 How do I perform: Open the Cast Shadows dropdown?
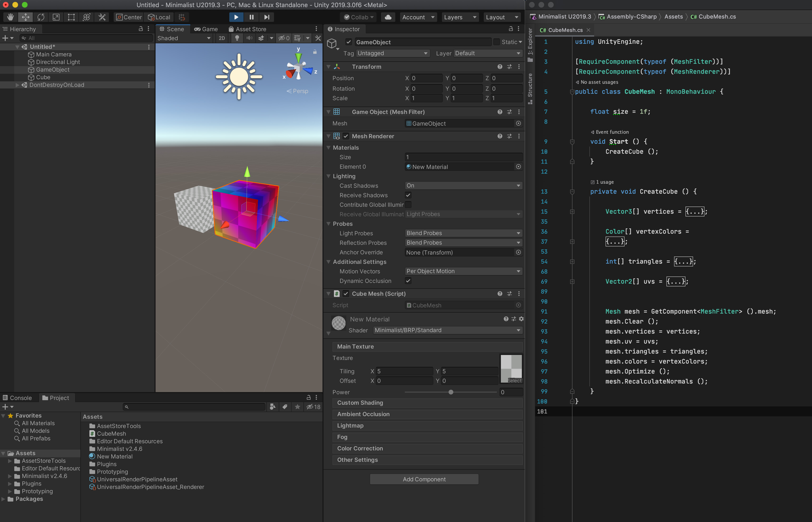point(463,185)
